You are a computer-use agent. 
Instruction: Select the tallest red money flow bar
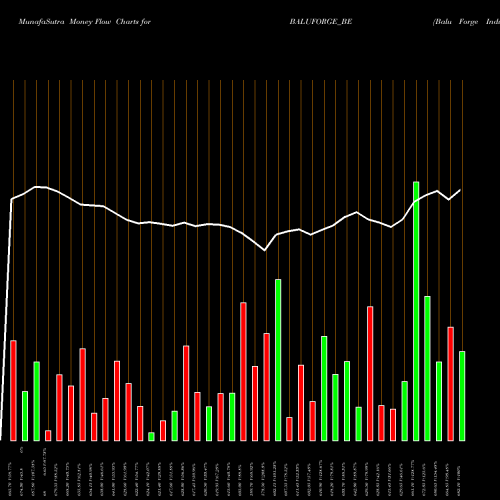pyautogui.click(x=243, y=372)
